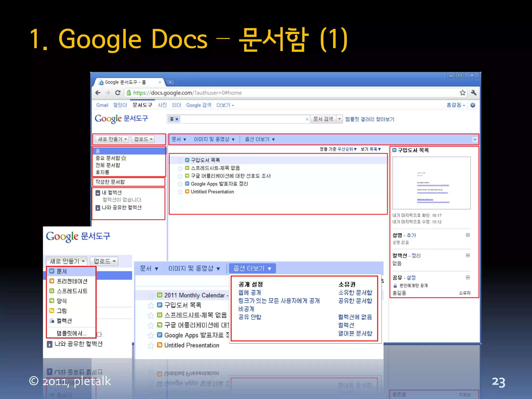Choose 스프레드시트 in 새로 만들기 menu
The image size is (532, 399).
[x=71, y=291]
